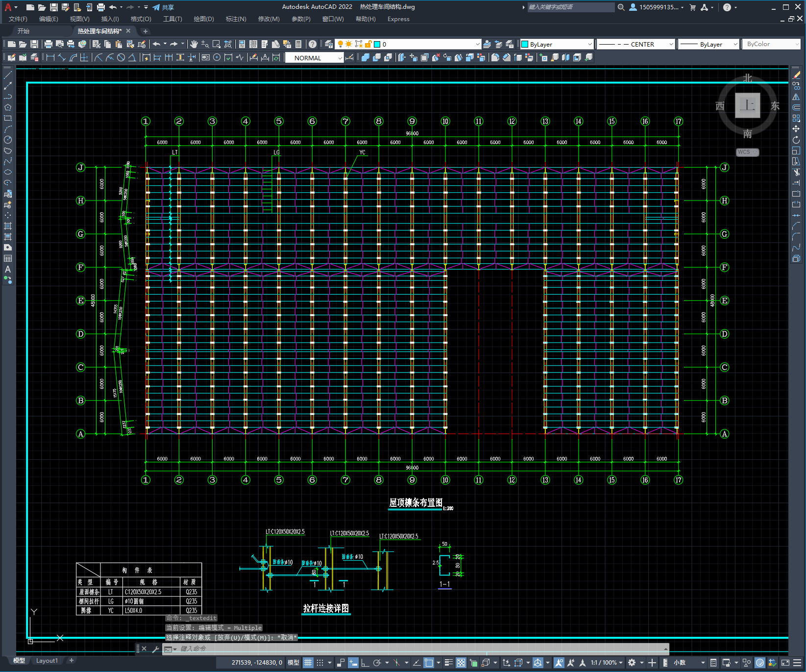Viewport: 806px width, 672px height.
Task: Click the 共享 share button label
Action: (x=168, y=7)
